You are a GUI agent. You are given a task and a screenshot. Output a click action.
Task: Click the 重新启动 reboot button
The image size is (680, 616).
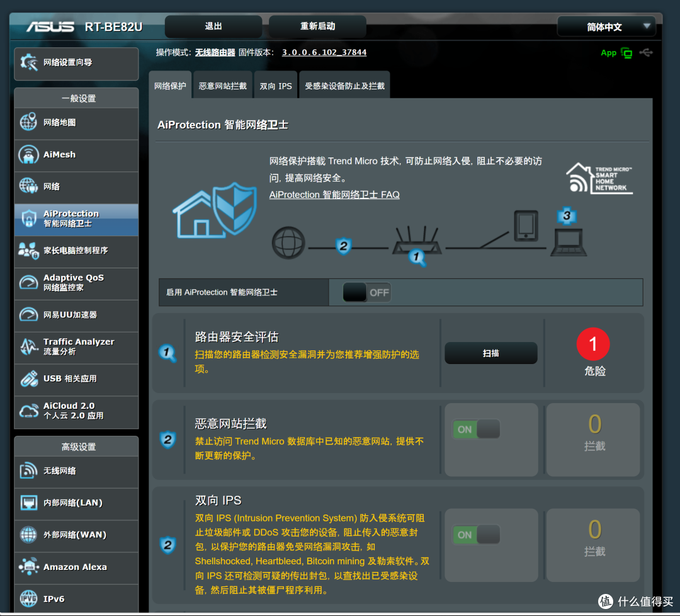(x=317, y=26)
